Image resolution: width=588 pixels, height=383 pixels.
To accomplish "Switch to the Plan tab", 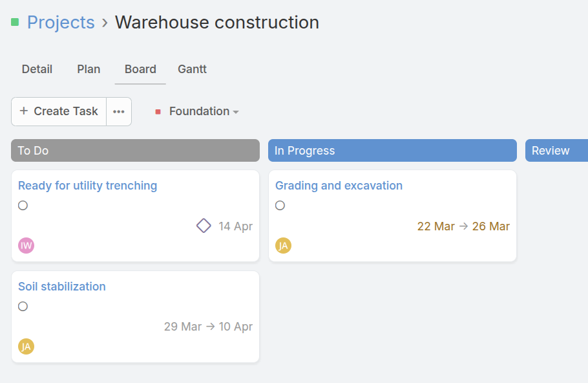I will tap(89, 69).
